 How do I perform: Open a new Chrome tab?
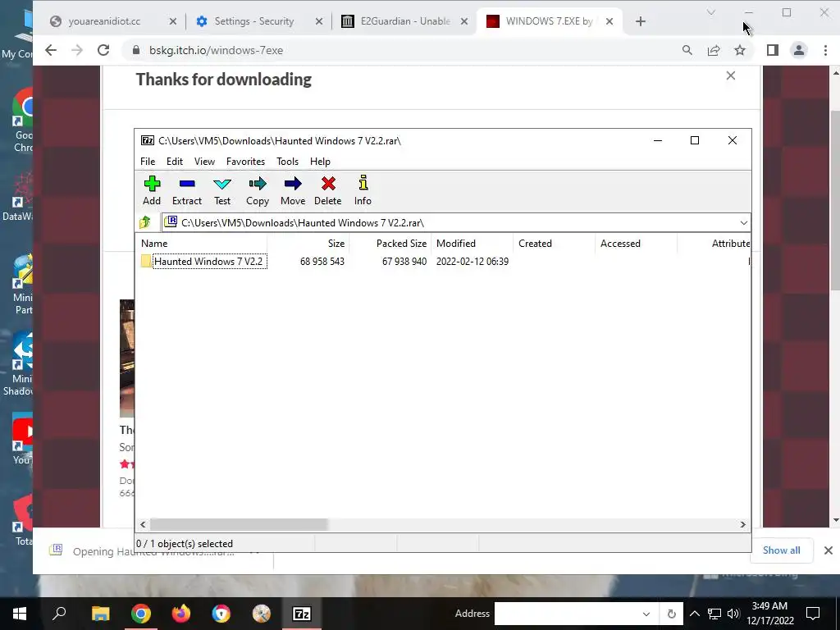coord(640,21)
